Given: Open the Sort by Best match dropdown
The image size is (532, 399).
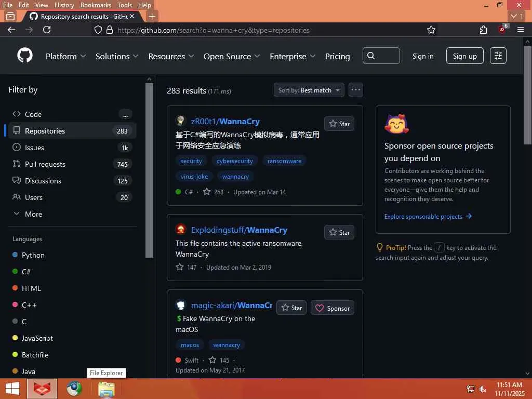Looking at the screenshot, I should (x=309, y=90).
